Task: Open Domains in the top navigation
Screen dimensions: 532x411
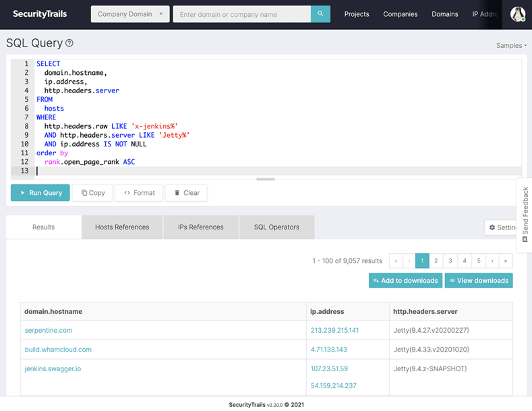Action: click(445, 14)
